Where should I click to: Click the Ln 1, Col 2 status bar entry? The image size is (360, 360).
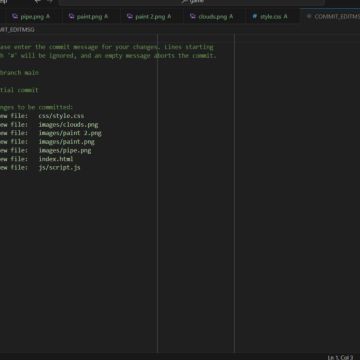click(340, 357)
